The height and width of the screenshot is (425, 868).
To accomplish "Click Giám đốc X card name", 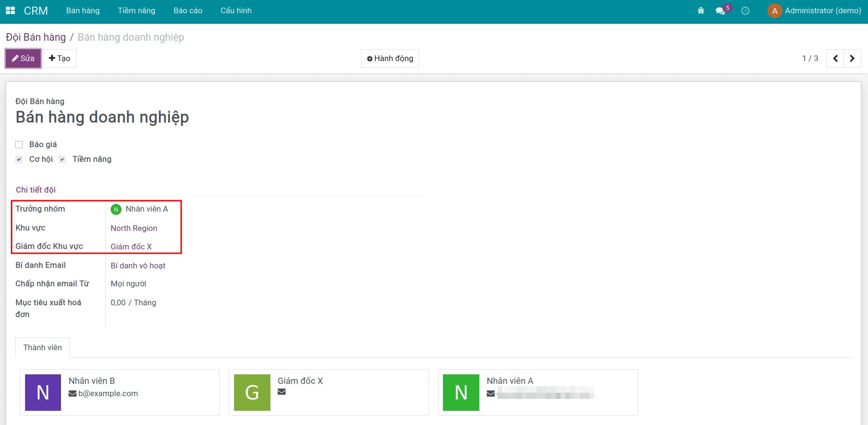I will [x=300, y=381].
